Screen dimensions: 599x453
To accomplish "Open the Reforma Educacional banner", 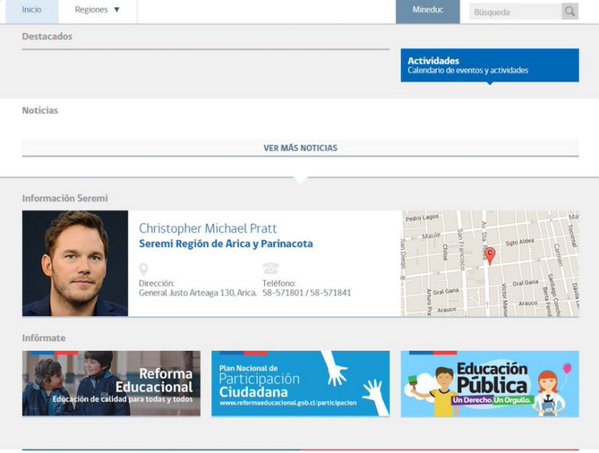I will (111, 383).
